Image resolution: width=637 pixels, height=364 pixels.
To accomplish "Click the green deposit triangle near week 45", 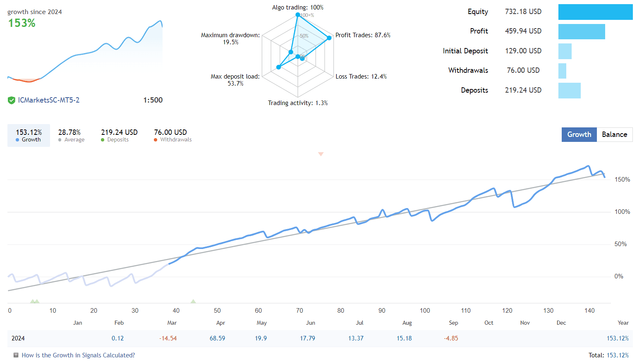I will pos(193,302).
